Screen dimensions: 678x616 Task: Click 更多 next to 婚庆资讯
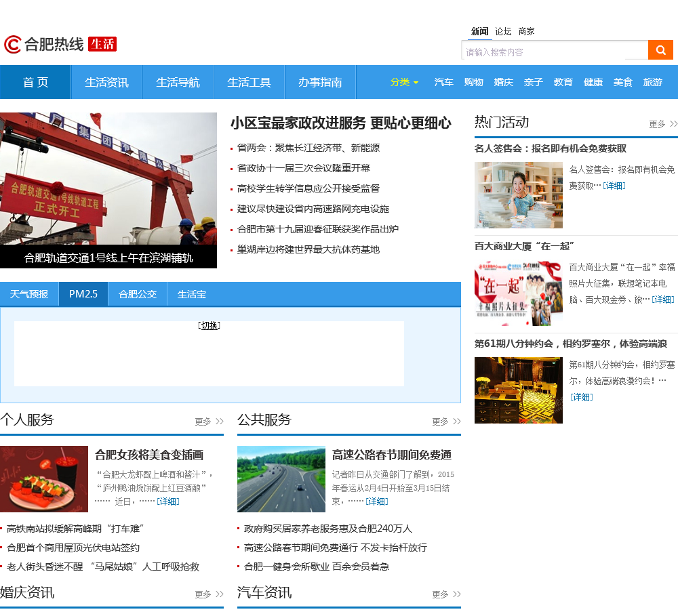[209, 594]
